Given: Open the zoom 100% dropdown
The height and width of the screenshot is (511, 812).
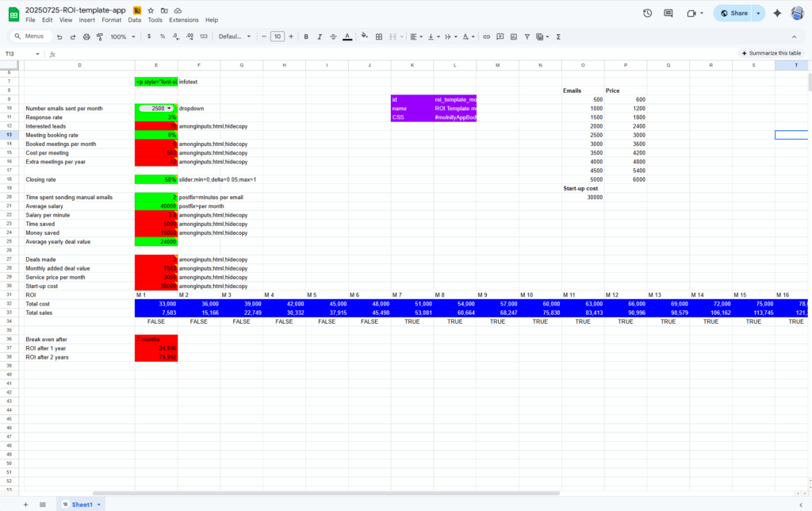Looking at the screenshot, I should pyautogui.click(x=123, y=36).
